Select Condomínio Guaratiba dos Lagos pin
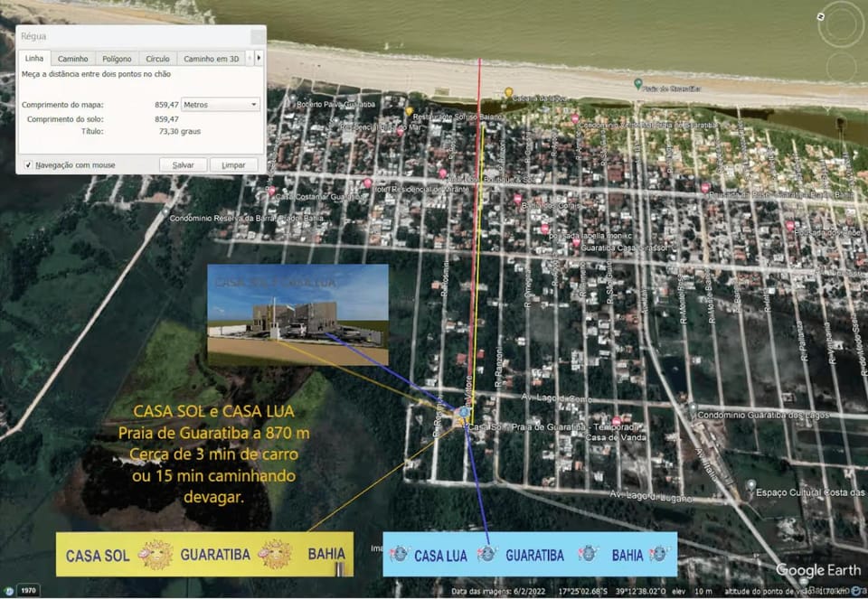This screenshot has width=868, height=599. 693,407
